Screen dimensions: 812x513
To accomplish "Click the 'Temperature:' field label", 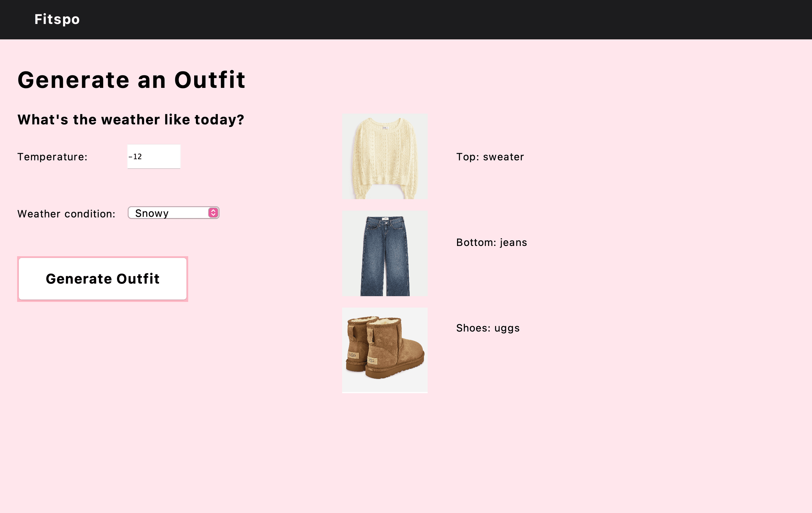I will pyautogui.click(x=52, y=157).
